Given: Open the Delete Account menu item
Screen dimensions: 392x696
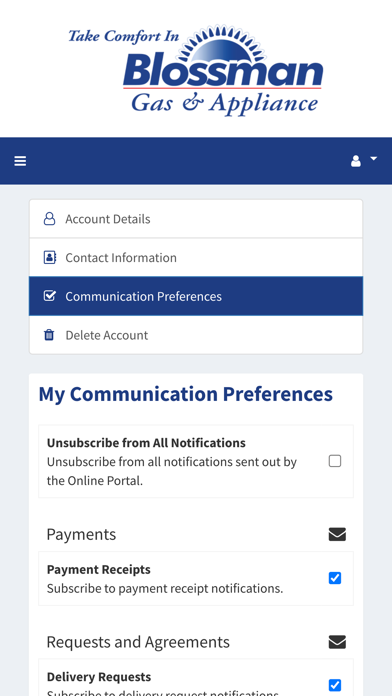Looking at the screenshot, I should pos(196,335).
